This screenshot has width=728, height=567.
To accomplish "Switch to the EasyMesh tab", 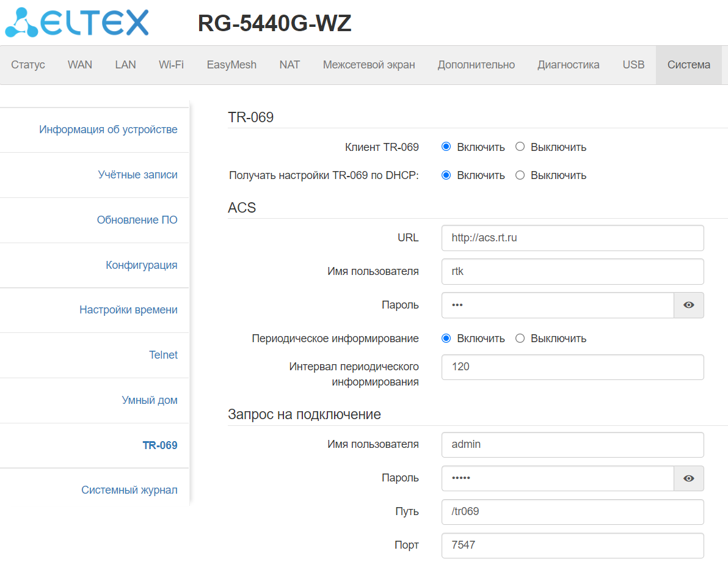I will (231, 65).
